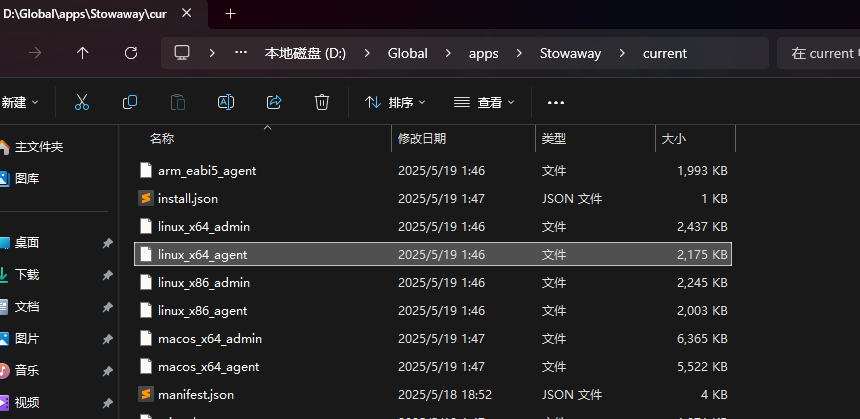Sort by the 类型 column header
Screen dimensions: 860x419
click(x=553, y=139)
